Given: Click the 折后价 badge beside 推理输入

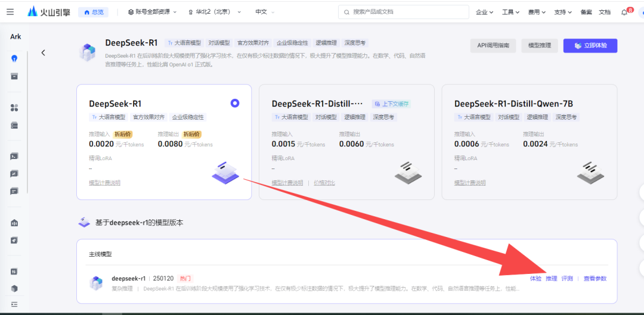Looking at the screenshot, I should point(123,134).
